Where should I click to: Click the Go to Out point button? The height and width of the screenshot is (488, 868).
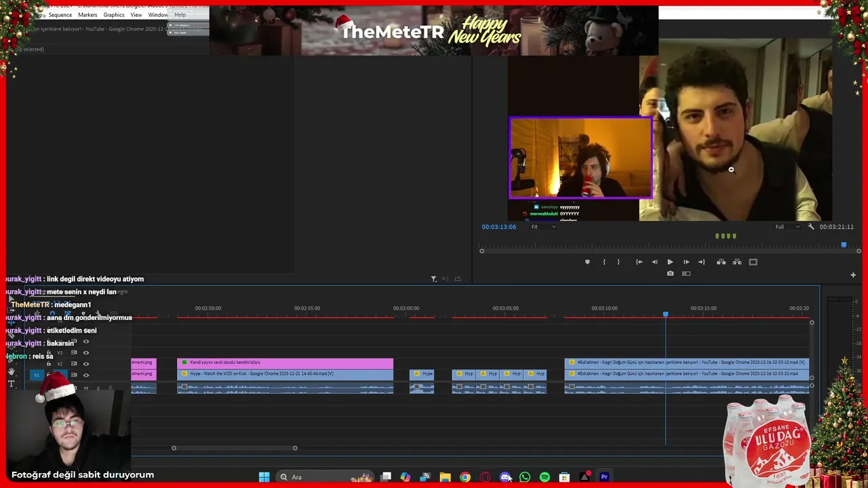(x=702, y=262)
